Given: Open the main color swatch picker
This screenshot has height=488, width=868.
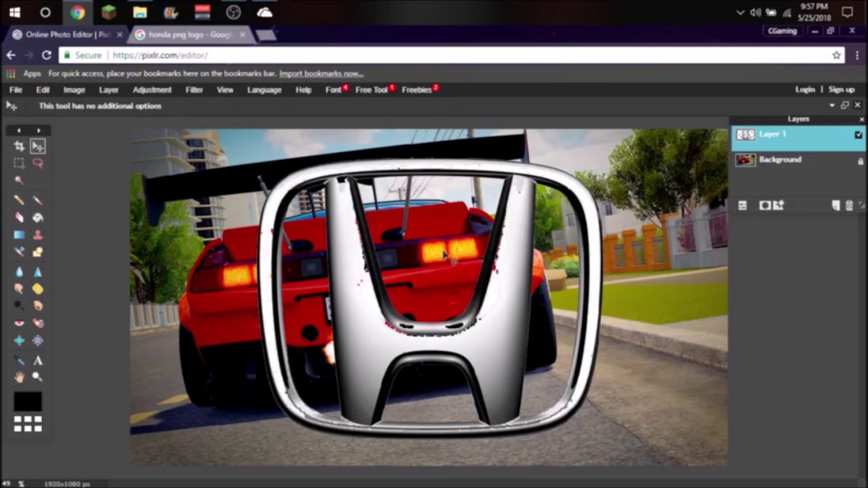Looking at the screenshot, I should [x=28, y=402].
